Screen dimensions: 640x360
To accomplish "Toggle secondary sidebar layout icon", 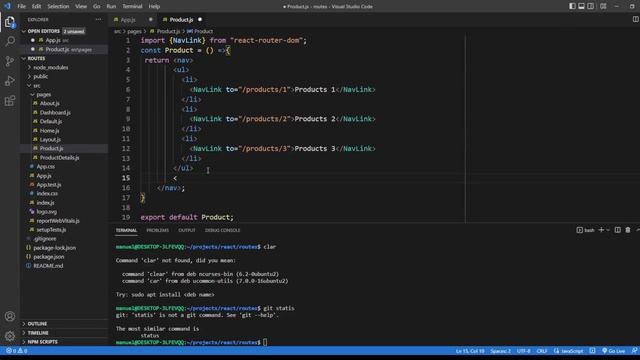I will tap(591, 6).
